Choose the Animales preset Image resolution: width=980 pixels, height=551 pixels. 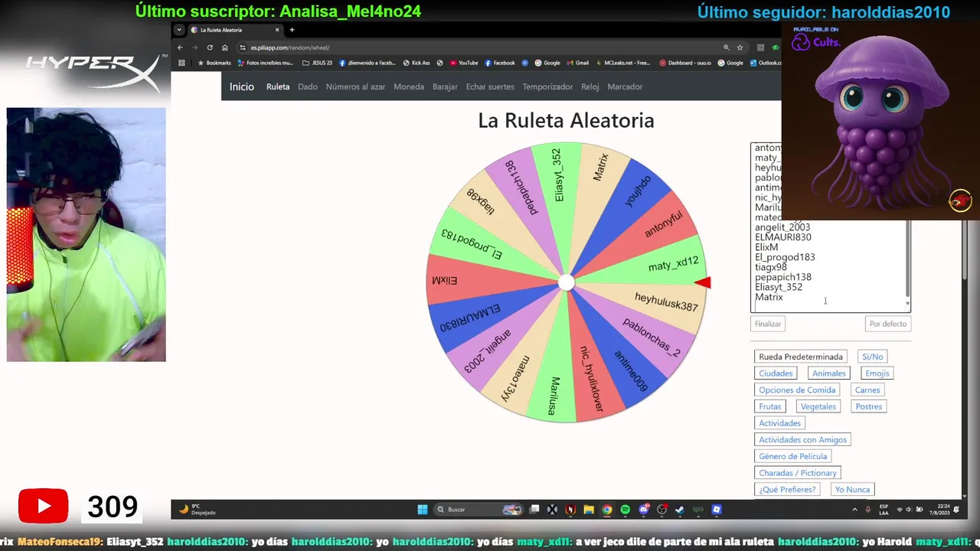[x=829, y=373]
